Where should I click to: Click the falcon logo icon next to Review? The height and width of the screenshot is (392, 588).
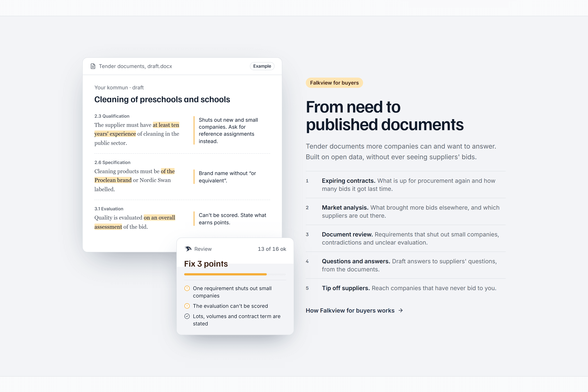click(x=188, y=249)
